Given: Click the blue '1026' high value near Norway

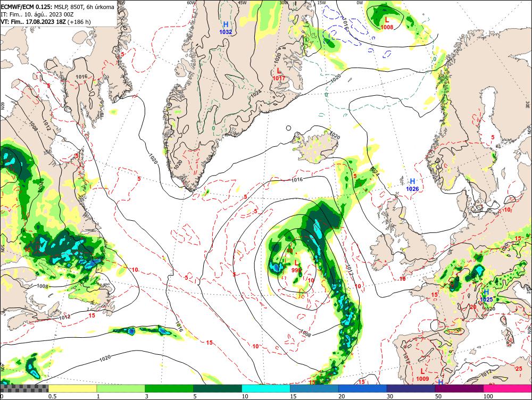Looking at the screenshot, I should tap(413, 189).
